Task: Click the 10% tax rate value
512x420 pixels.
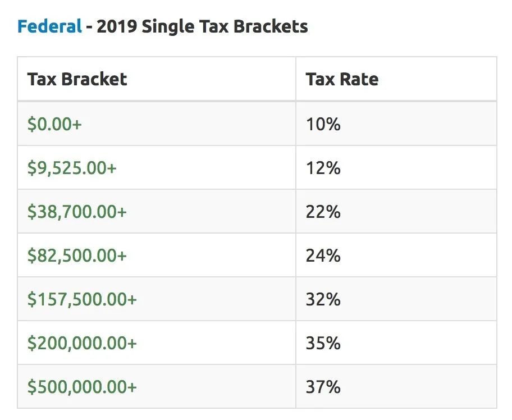Action: [323, 124]
